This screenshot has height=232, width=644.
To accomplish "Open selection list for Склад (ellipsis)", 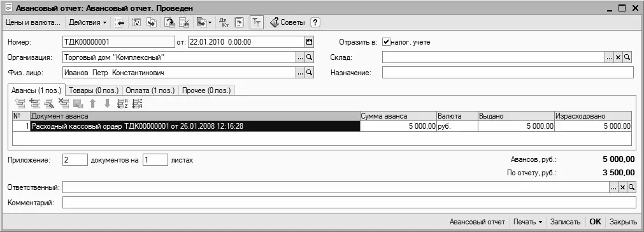I will (609, 57).
